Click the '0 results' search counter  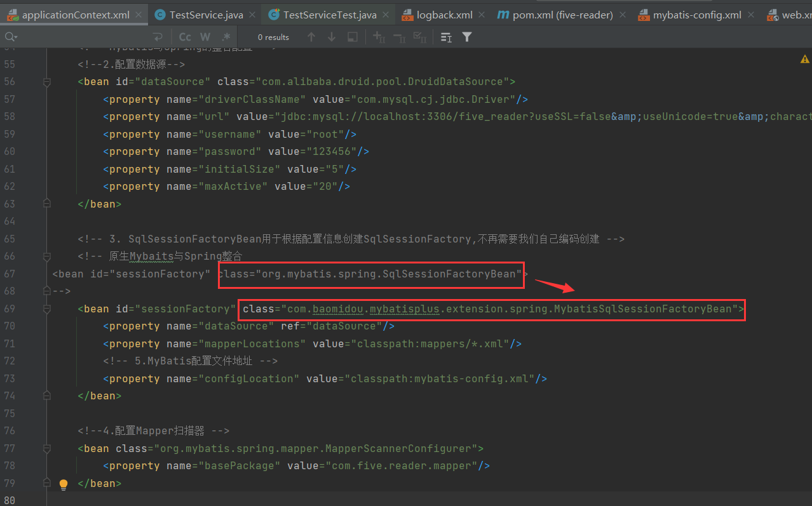pyautogui.click(x=273, y=37)
